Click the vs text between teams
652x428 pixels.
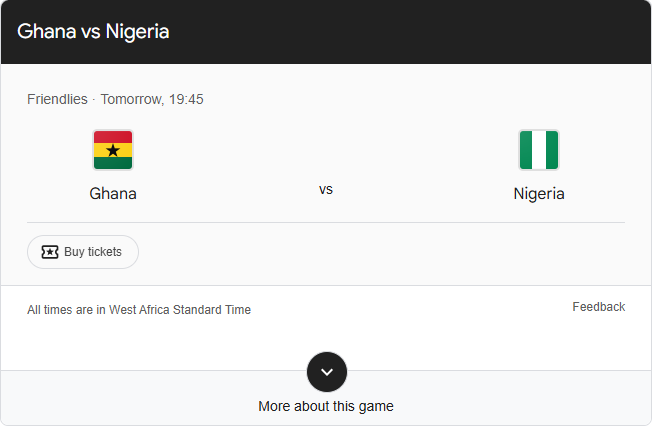326,190
